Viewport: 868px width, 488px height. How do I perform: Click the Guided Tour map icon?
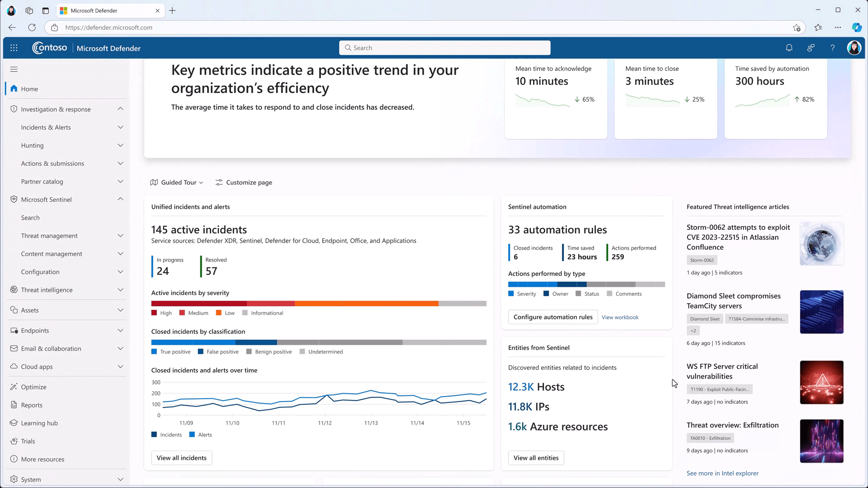(154, 183)
